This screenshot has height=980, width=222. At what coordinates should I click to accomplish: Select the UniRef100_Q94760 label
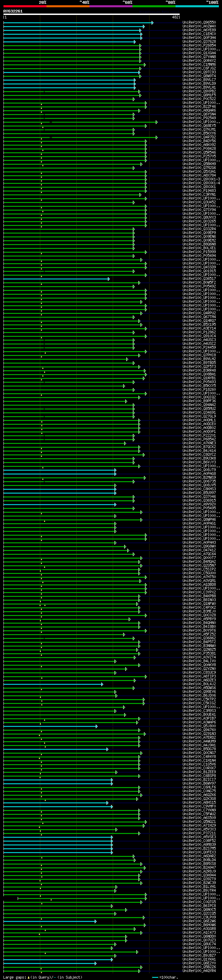click(199, 730)
